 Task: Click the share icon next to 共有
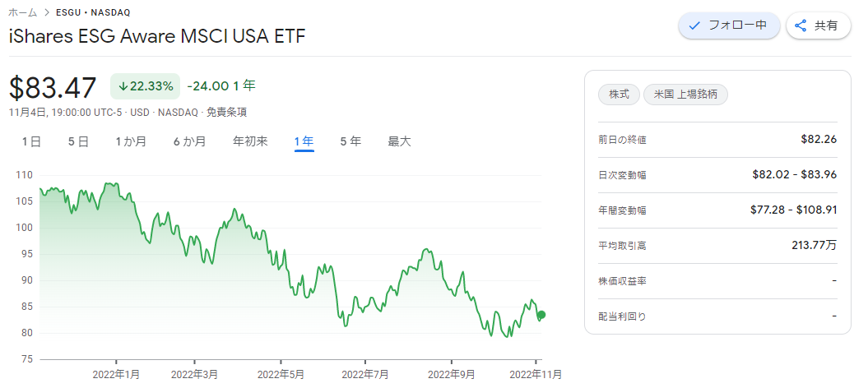coord(801,25)
